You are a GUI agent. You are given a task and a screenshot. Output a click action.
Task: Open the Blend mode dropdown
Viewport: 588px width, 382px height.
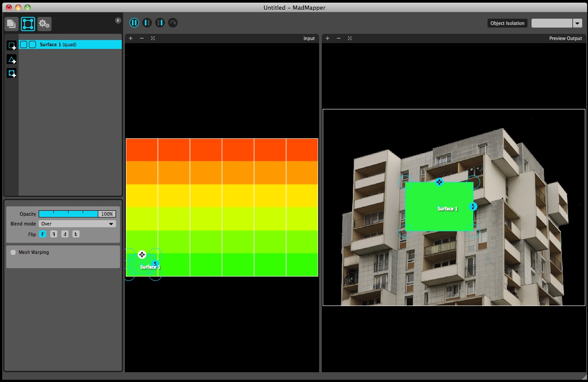(77, 224)
